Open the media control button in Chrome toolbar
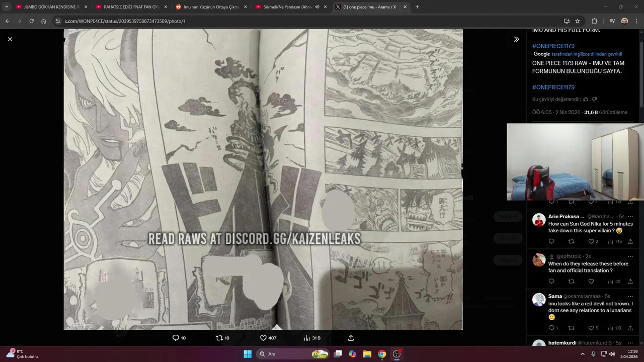This screenshot has height=362, width=644. pos(612,21)
